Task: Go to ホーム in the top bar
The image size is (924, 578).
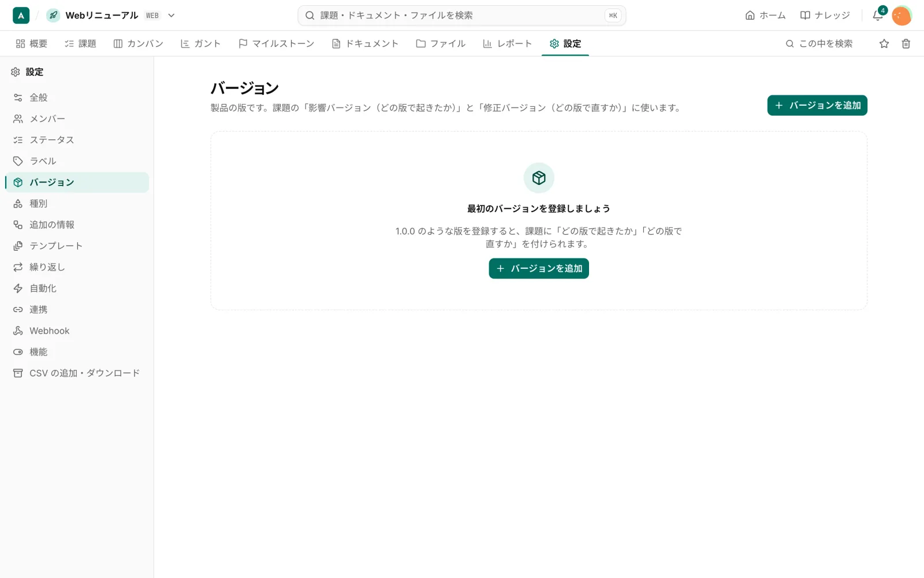Action: [x=765, y=16]
